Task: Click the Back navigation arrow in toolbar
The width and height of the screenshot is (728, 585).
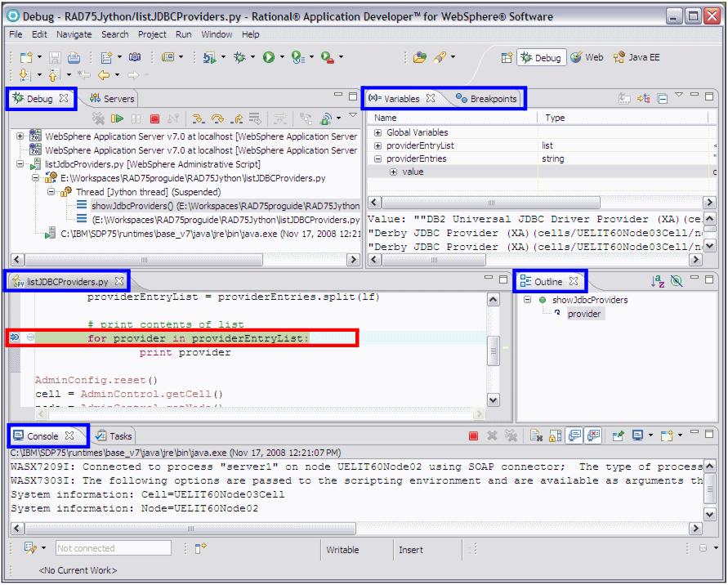Action: pos(103,74)
